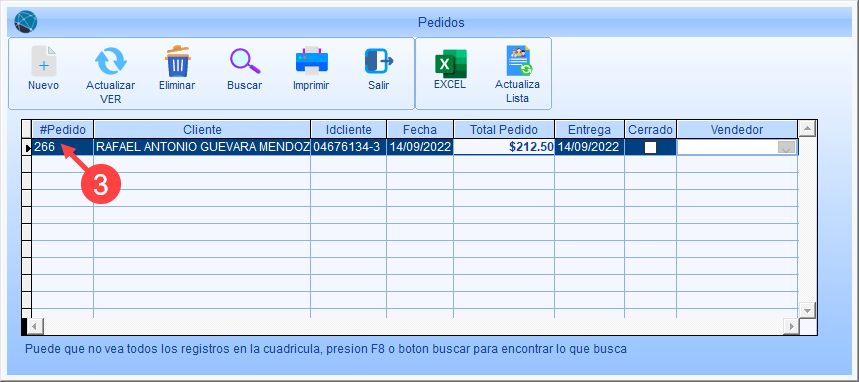This screenshot has width=859, height=382.
Task: Open the Vendedor dropdown for pedido 266
Action: click(787, 147)
